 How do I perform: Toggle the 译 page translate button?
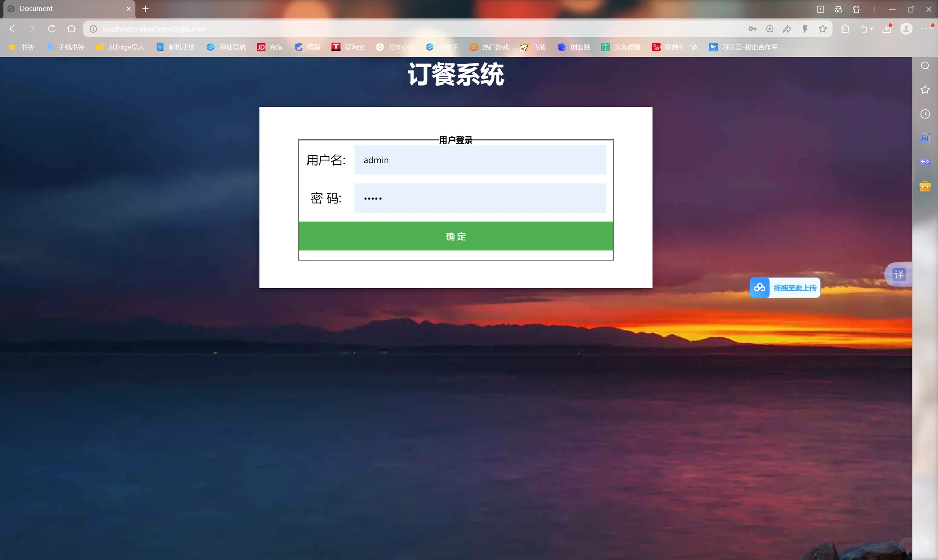pyautogui.click(x=899, y=275)
